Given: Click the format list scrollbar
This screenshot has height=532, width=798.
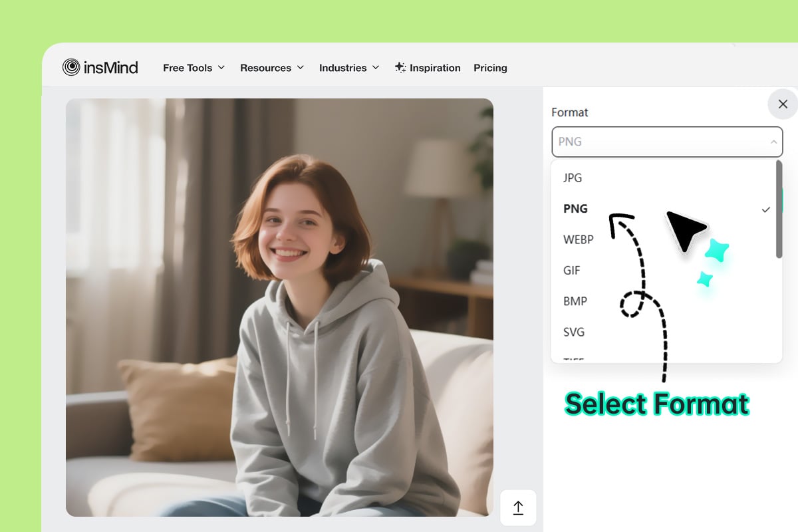Looking at the screenshot, I should 779,209.
